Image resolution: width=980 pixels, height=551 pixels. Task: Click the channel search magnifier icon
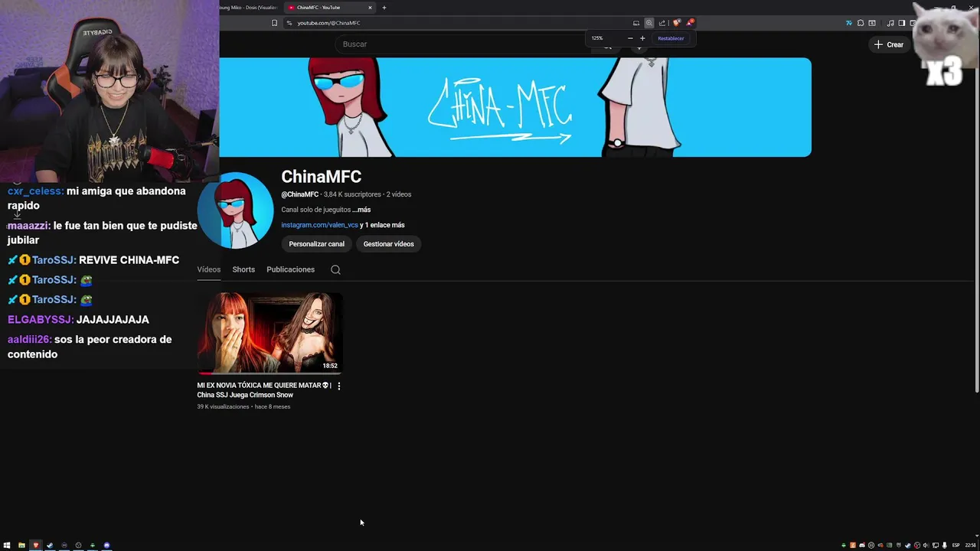tap(335, 269)
